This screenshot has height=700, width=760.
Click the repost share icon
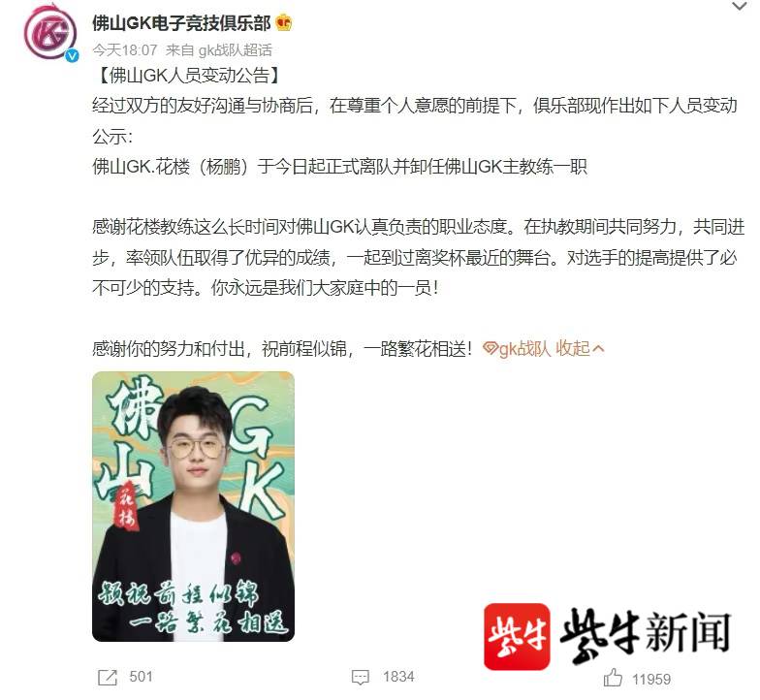107,677
